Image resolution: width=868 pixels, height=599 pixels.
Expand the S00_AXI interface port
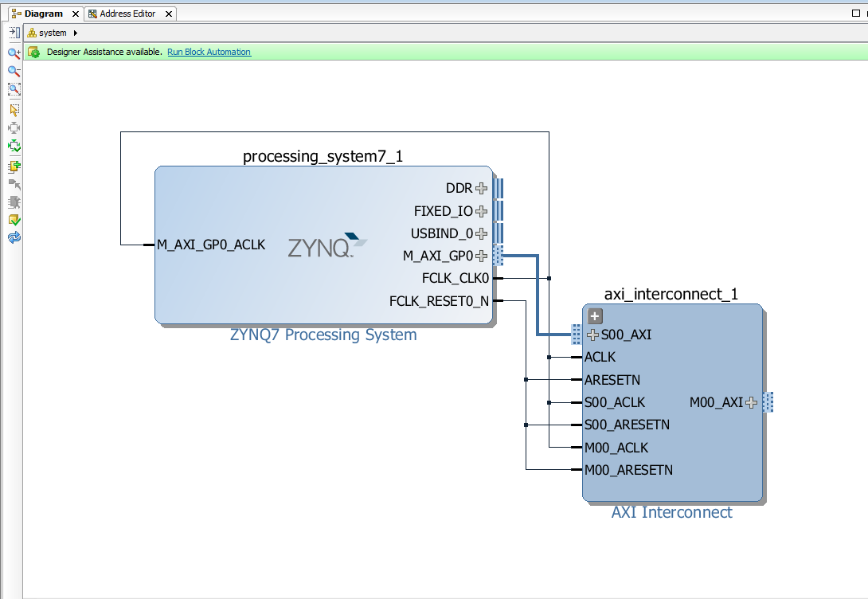point(592,335)
